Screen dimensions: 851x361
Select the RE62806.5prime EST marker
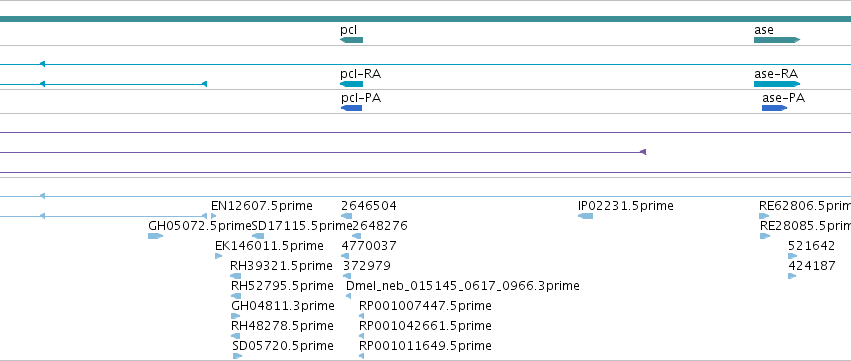[764, 216]
